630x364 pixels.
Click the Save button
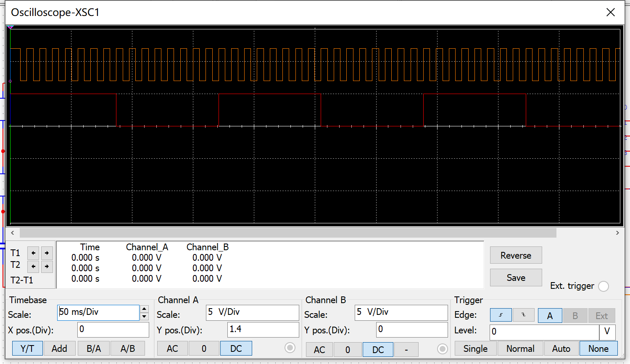tap(516, 278)
